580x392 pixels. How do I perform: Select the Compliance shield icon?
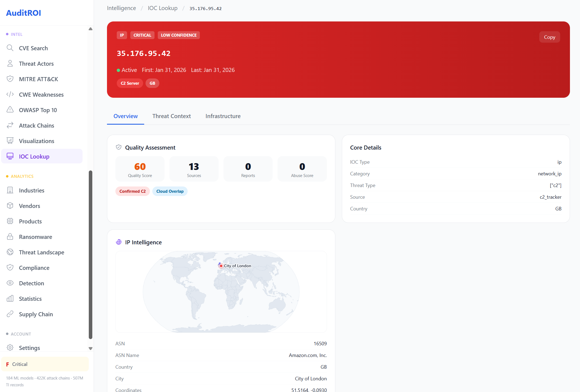tap(10, 268)
